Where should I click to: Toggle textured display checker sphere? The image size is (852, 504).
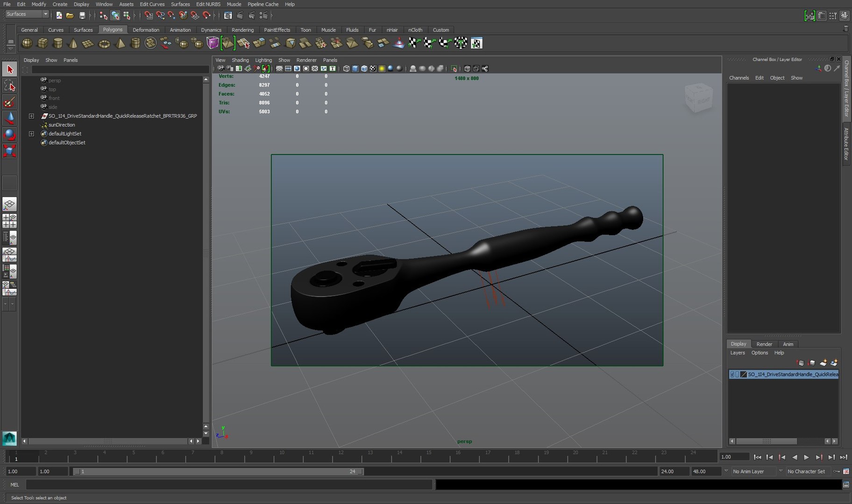click(x=373, y=69)
